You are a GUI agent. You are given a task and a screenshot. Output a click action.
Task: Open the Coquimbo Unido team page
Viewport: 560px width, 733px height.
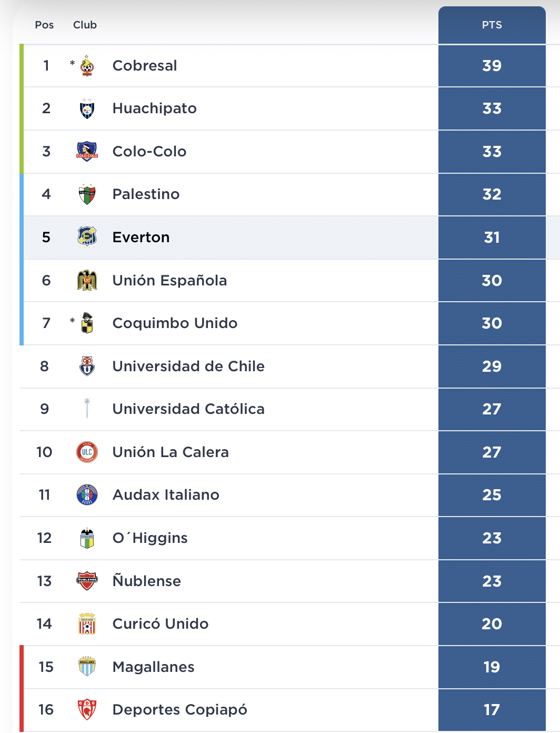175,323
